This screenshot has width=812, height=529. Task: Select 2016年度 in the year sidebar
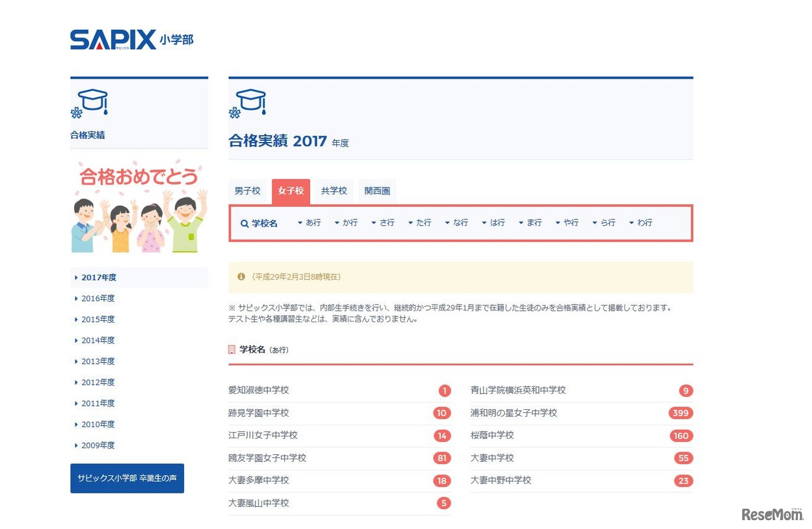(98, 298)
